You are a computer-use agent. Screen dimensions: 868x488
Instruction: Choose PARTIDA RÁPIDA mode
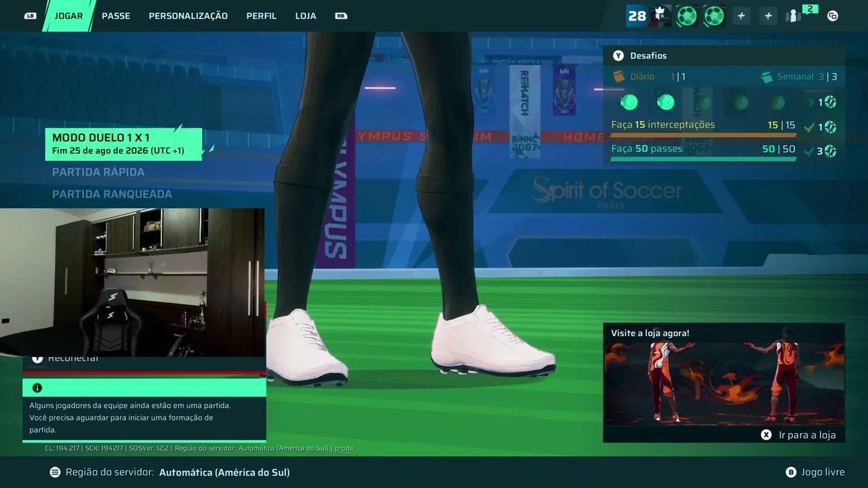point(98,172)
